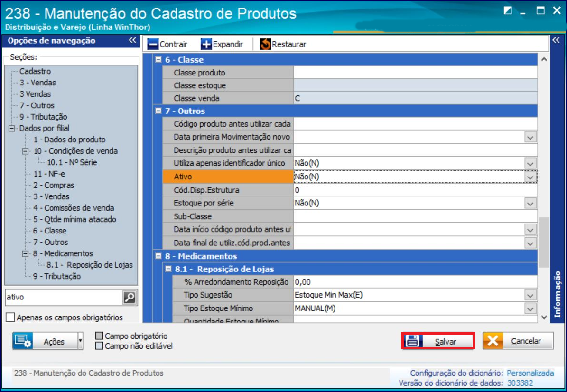Select 4 - Comissões de venda tree item
The width and height of the screenshot is (567, 392).
coord(74,208)
